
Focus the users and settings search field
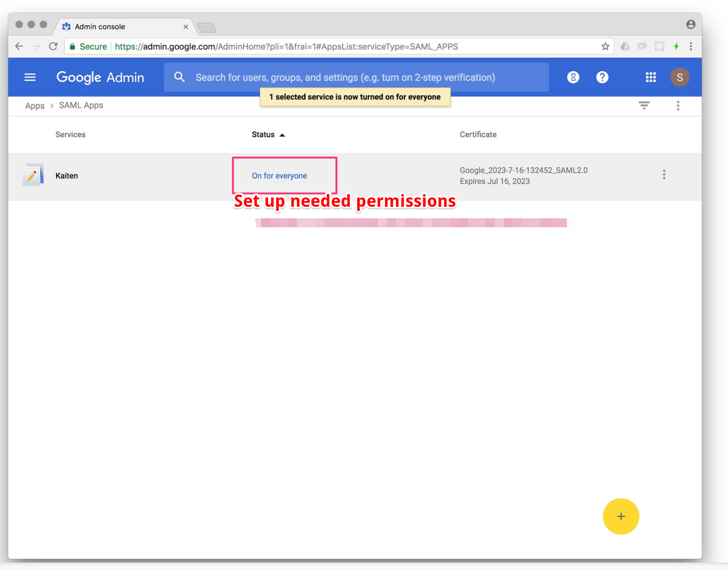[356, 77]
